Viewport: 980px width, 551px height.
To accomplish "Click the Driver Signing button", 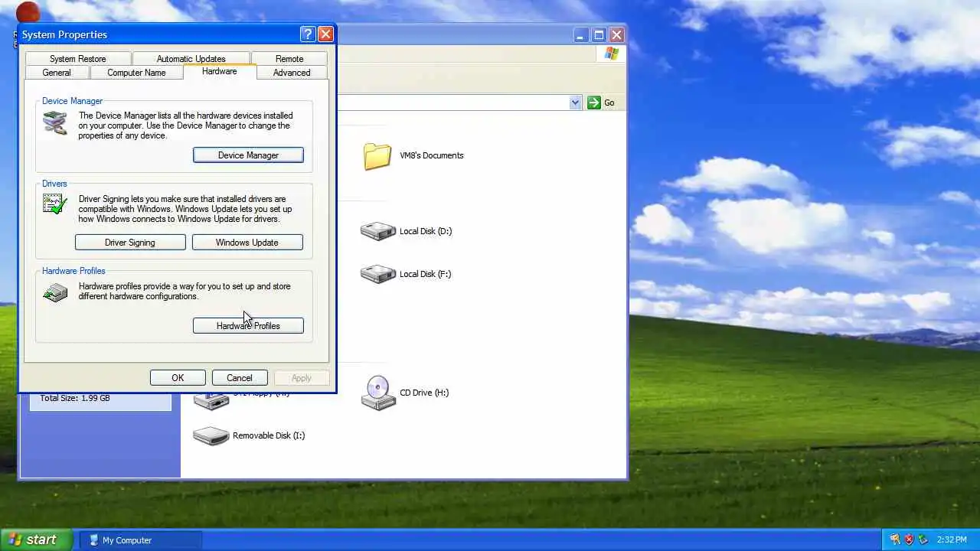I will click(130, 243).
